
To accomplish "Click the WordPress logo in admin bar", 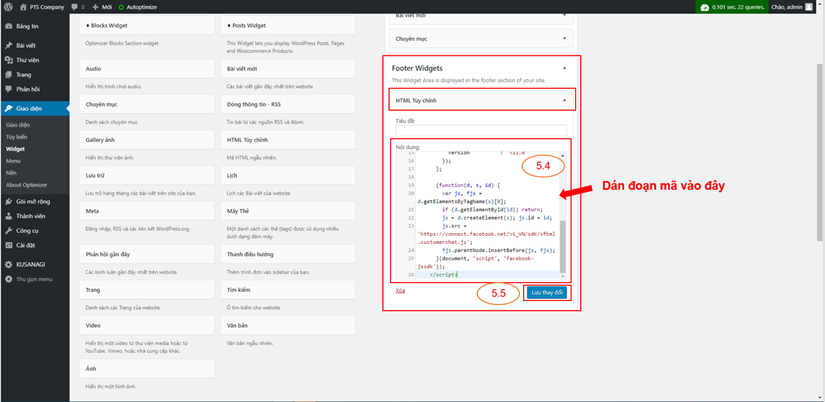I will (x=8, y=7).
